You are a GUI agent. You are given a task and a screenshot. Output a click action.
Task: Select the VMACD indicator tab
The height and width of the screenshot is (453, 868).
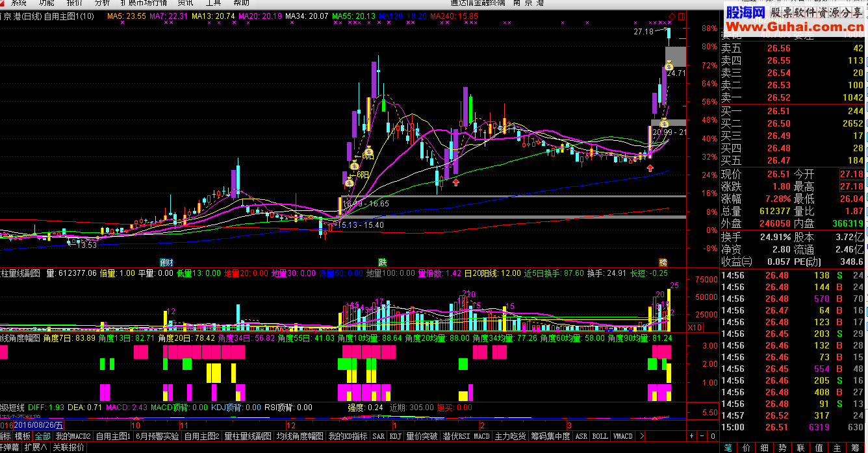[624, 436]
